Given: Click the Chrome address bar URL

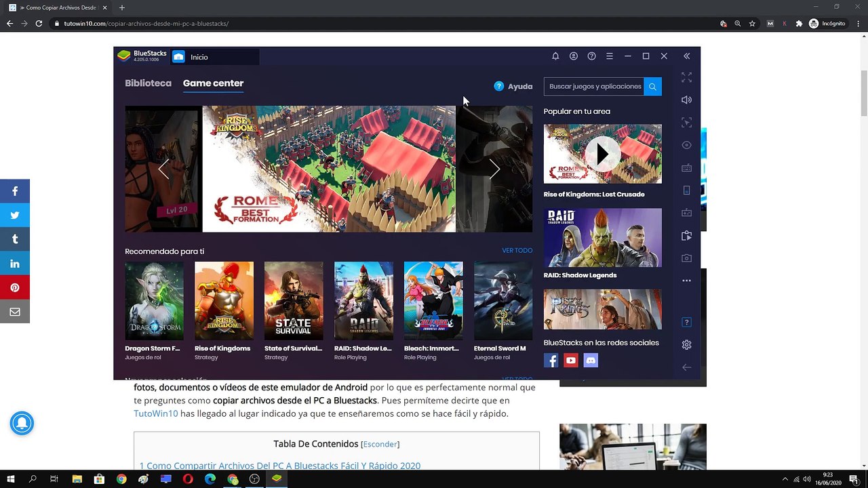Looking at the screenshot, I should [146, 24].
